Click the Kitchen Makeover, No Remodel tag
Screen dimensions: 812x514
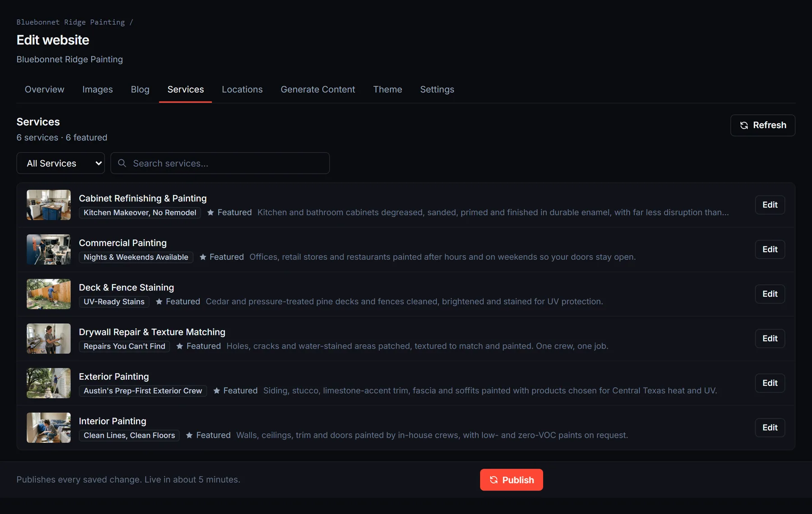pos(140,212)
